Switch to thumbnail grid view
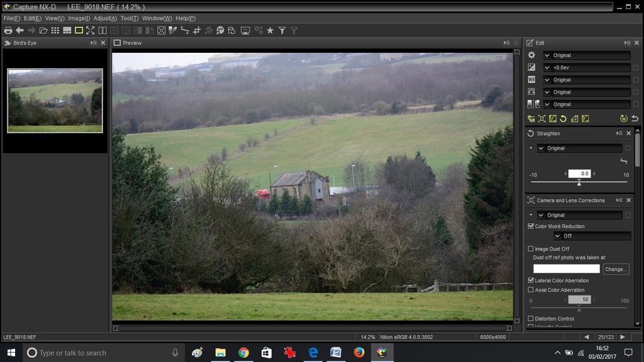The image size is (644, 362). click(55, 30)
